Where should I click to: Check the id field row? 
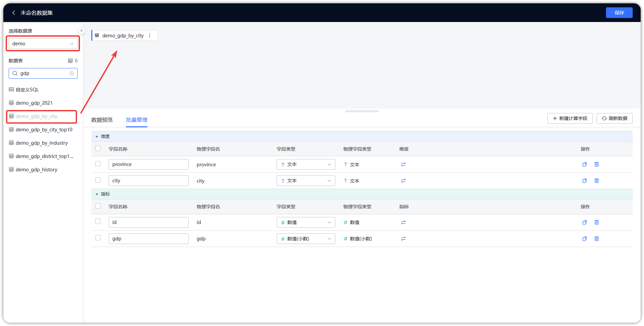pos(98,222)
